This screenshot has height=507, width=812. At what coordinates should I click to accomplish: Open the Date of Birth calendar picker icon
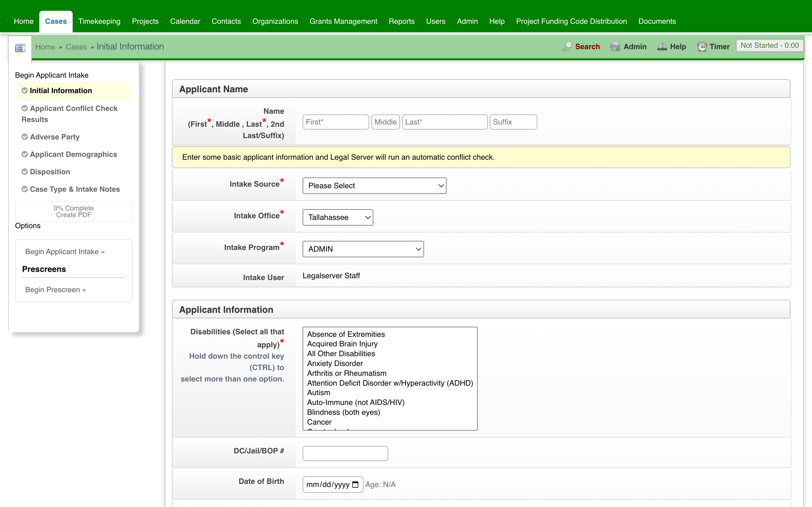(x=355, y=484)
